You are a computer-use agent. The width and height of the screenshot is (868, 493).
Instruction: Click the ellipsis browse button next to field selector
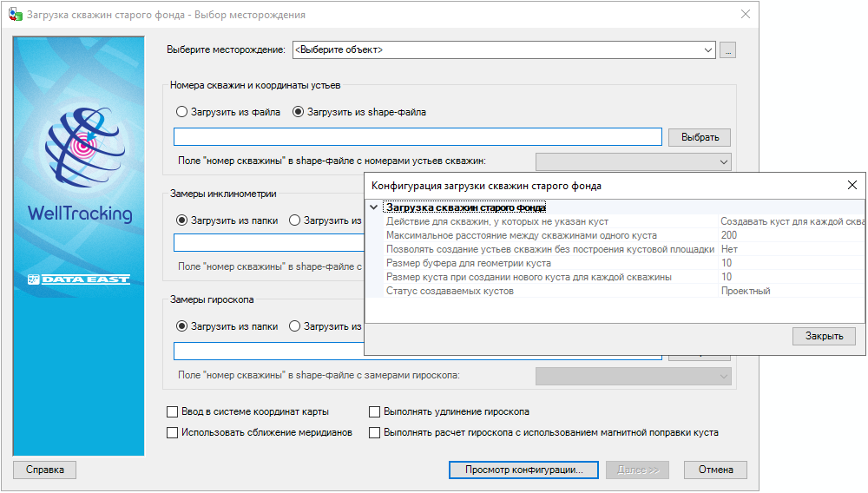coord(727,50)
